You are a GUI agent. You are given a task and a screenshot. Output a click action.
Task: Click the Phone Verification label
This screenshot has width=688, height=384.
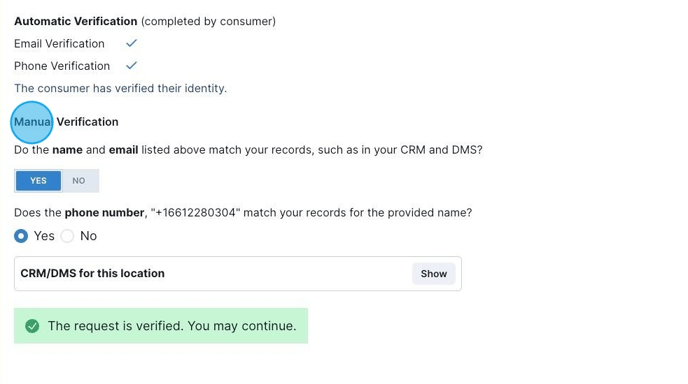tap(62, 66)
